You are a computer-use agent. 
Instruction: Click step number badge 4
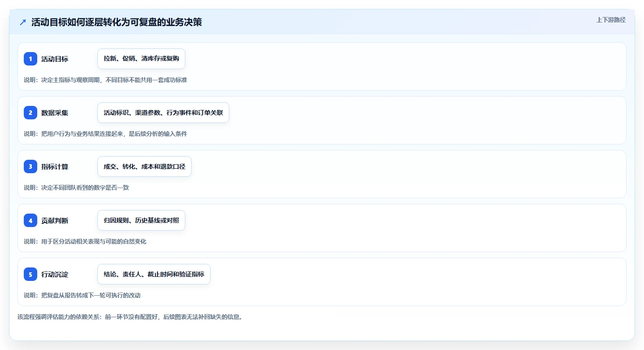pyautogui.click(x=31, y=220)
